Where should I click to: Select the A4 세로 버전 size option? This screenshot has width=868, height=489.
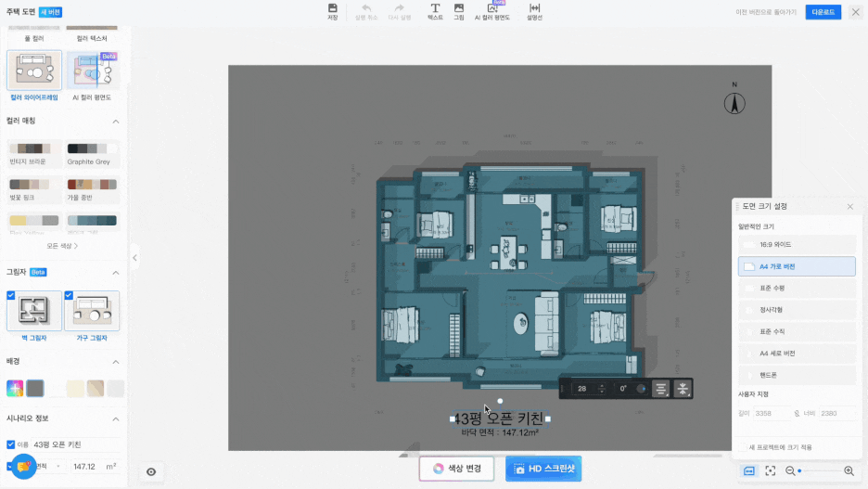(797, 354)
